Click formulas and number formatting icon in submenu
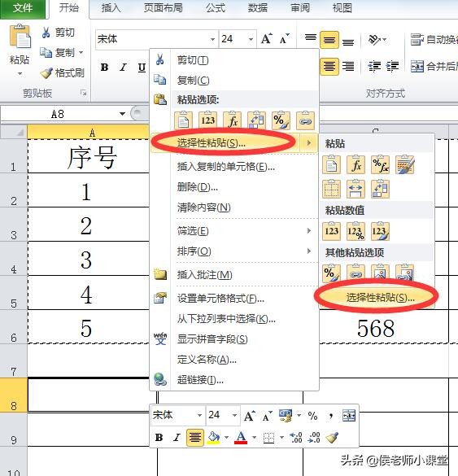This screenshot has height=476, width=458. pyautogui.click(x=380, y=164)
